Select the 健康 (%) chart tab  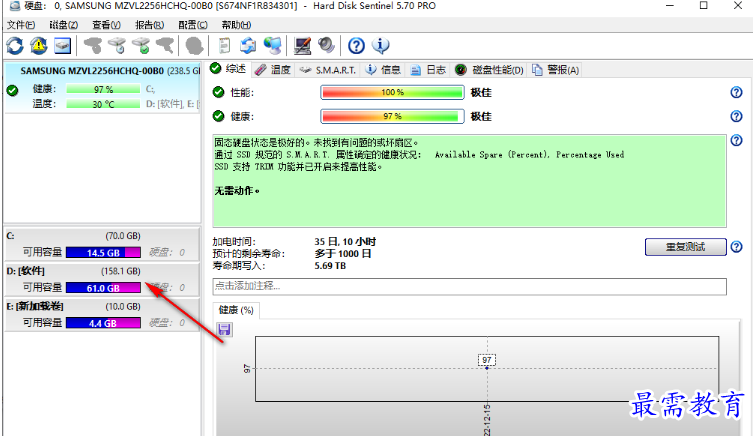(x=236, y=310)
